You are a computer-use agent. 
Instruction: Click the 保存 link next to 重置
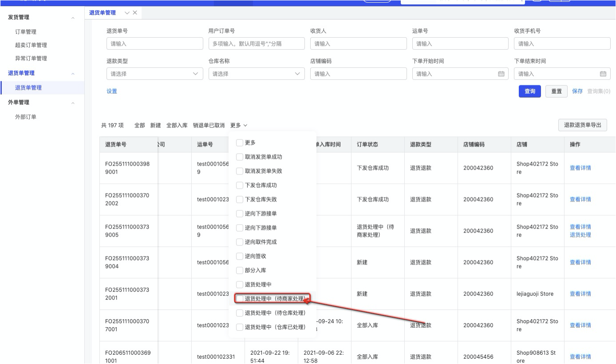(x=577, y=91)
